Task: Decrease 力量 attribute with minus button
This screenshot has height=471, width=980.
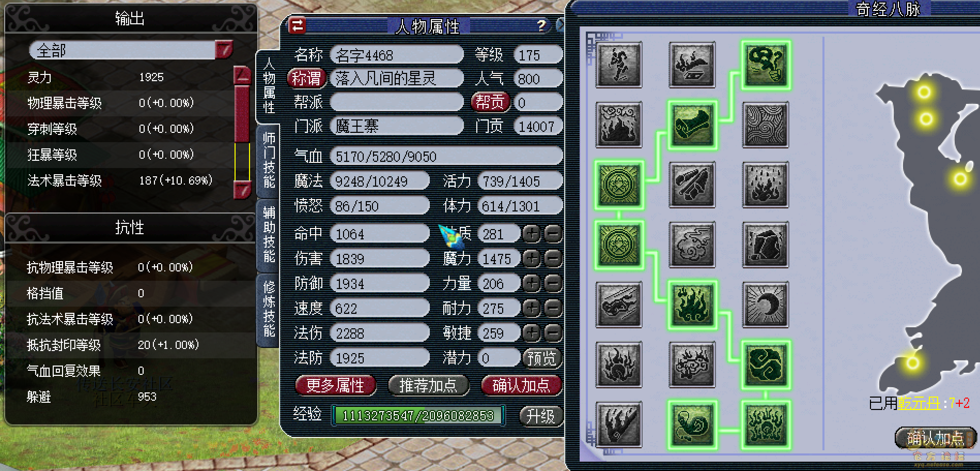Action: pyautogui.click(x=553, y=283)
